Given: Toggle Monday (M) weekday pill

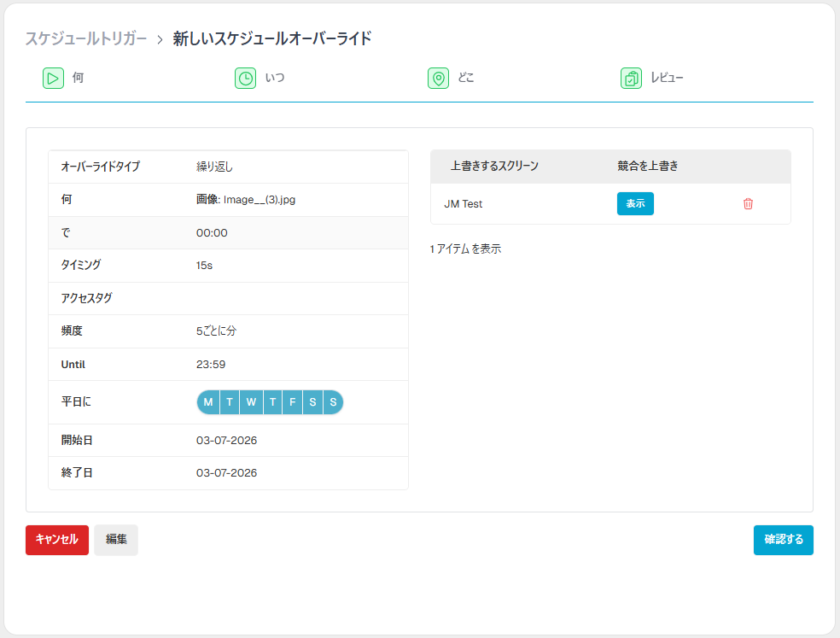Looking at the screenshot, I should (x=208, y=402).
